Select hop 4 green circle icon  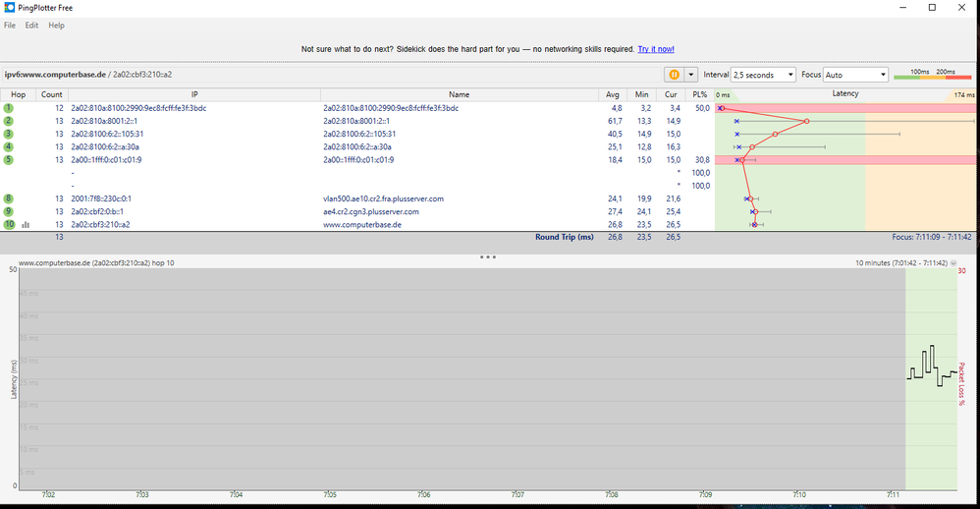(x=8, y=147)
